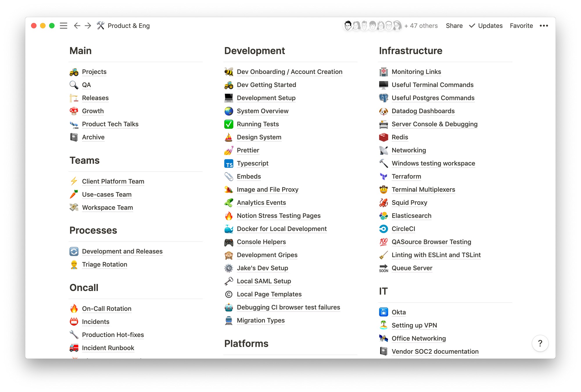Open Design System page
The width and height of the screenshot is (581, 392).
[x=259, y=137]
